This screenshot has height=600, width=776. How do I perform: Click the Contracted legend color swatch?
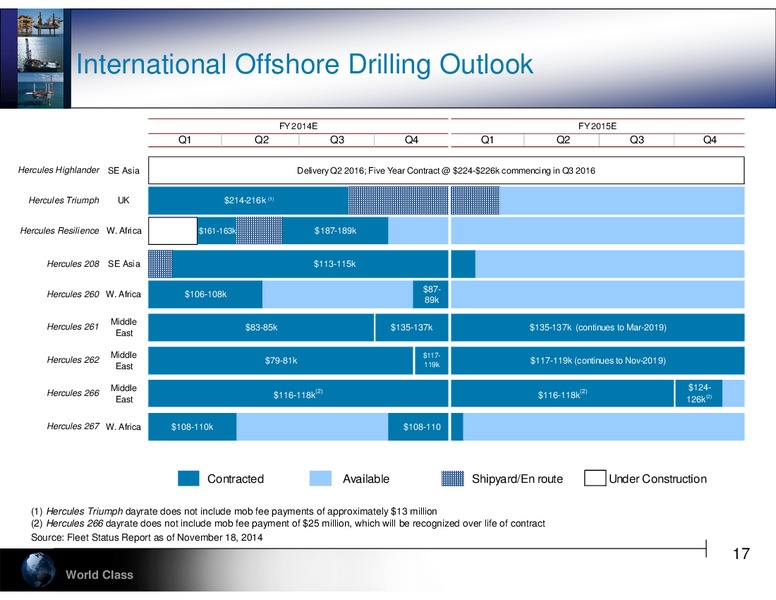189,479
